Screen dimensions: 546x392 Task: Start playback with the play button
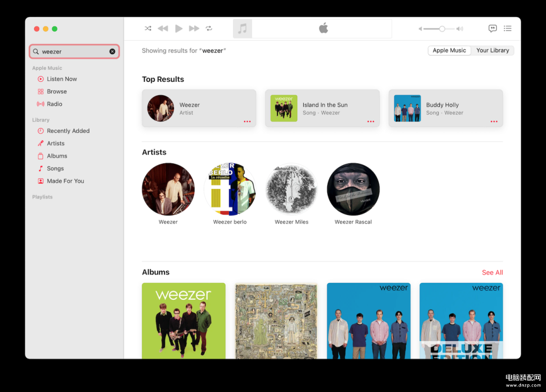[178, 28]
